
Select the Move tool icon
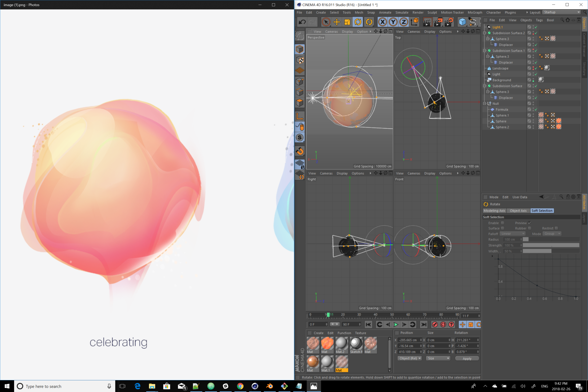337,22
